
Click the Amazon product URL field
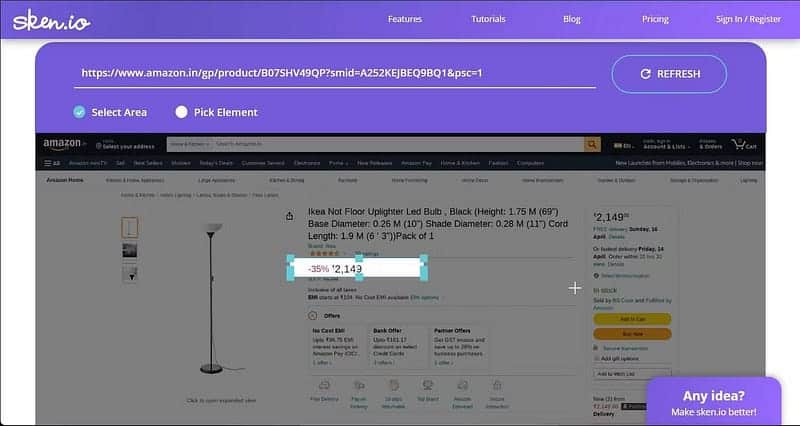click(335, 73)
